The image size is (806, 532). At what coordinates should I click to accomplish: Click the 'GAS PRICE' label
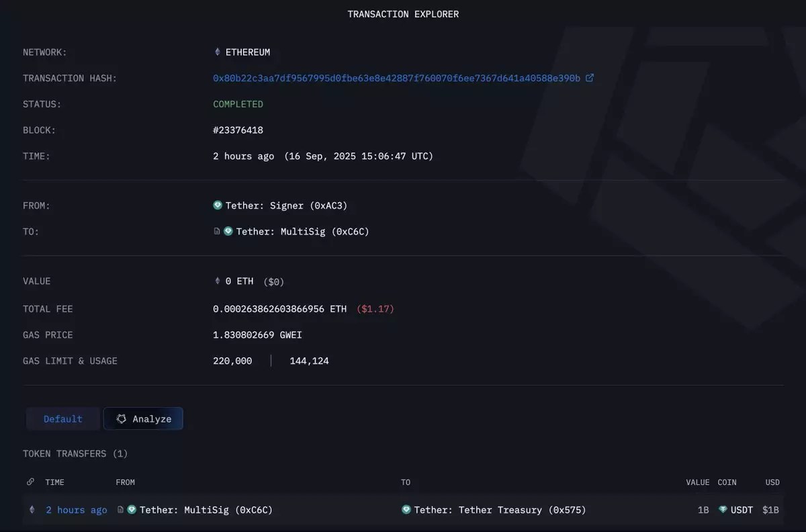48,335
